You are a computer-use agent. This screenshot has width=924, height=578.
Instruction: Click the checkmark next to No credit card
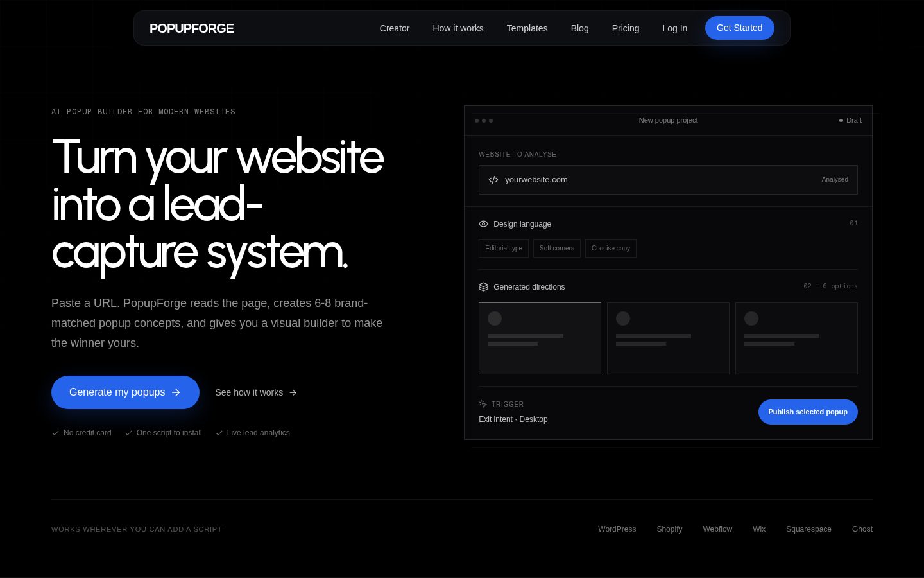click(x=55, y=433)
